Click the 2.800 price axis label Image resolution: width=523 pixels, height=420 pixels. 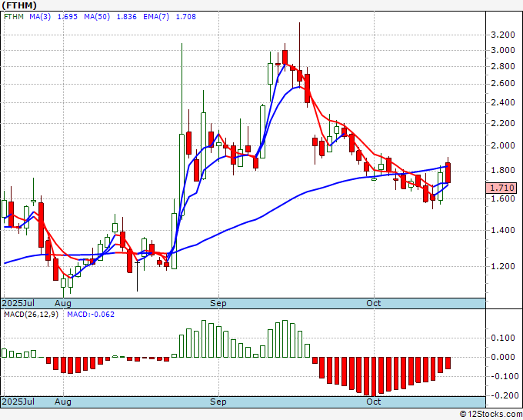(503, 66)
